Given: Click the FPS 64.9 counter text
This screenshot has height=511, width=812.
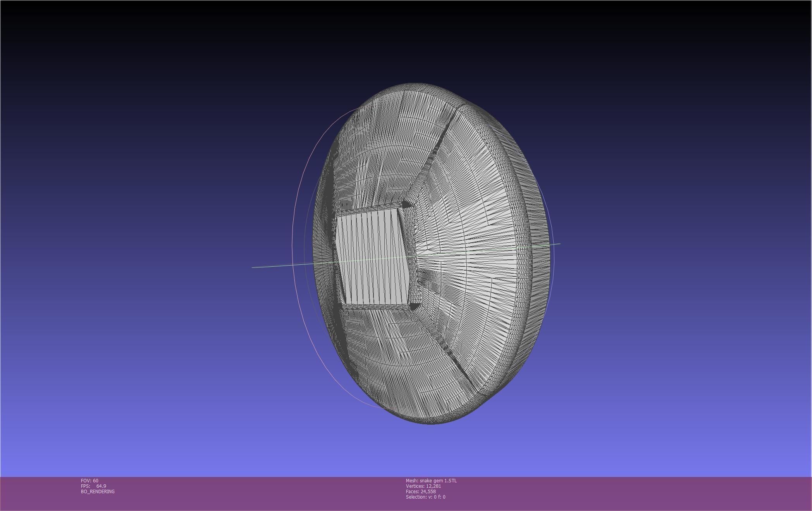Looking at the screenshot, I should coord(93,486).
